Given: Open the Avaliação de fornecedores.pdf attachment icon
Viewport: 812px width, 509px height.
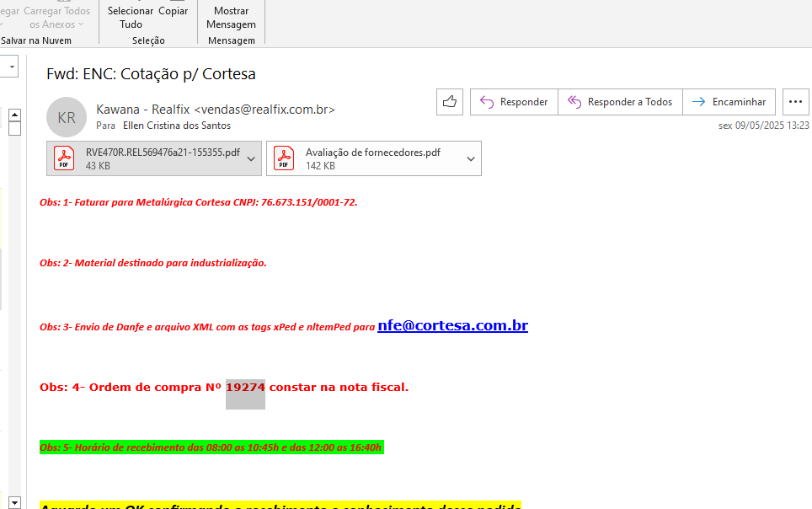Looking at the screenshot, I should (286, 158).
